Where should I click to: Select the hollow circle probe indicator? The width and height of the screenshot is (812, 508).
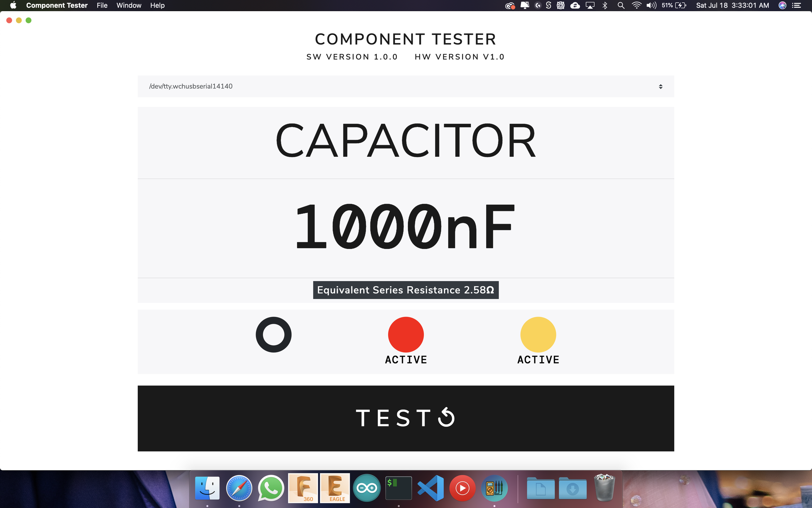(273, 335)
